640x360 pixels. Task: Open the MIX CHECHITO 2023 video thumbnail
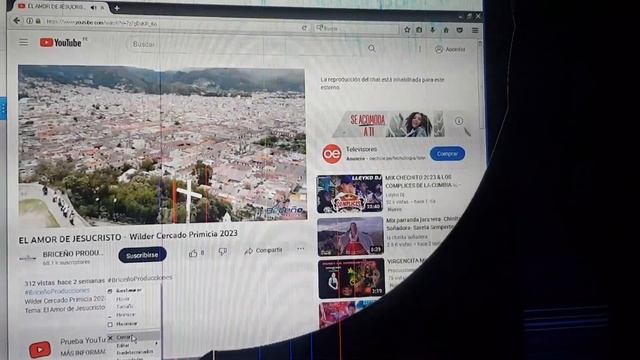click(x=350, y=194)
